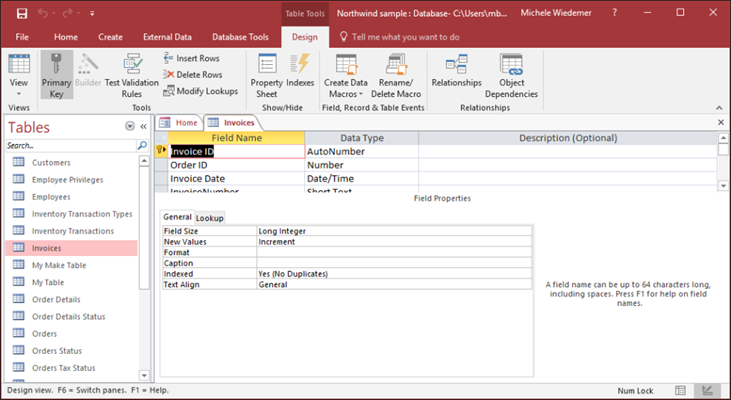Viewport: 731px width, 400px height.
Task: Open Tables navigation pane menu dropdown
Action: pyautogui.click(x=130, y=126)
